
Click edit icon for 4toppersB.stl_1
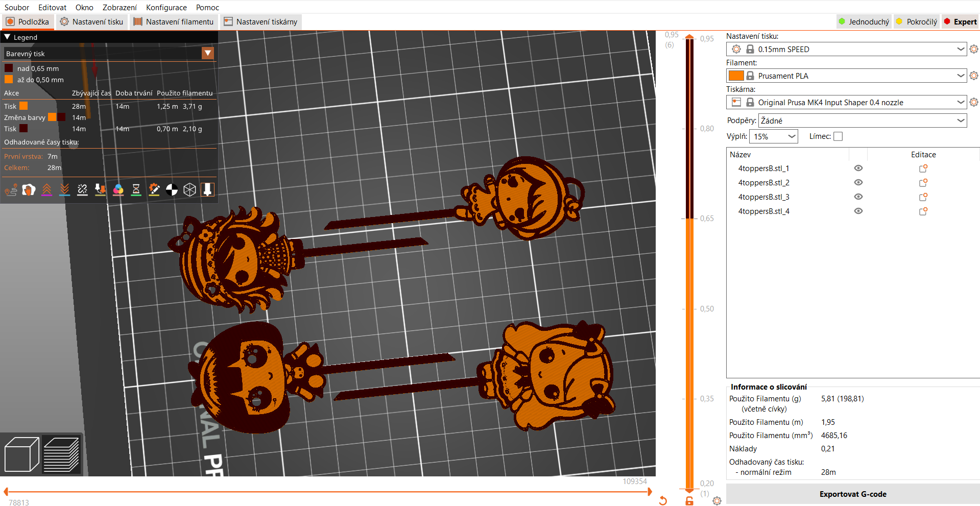923,168
